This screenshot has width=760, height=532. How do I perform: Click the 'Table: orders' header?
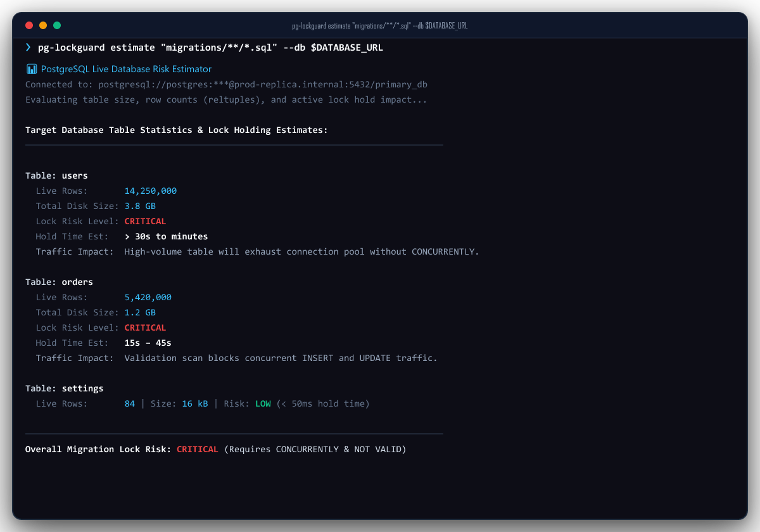pos(59,282)
